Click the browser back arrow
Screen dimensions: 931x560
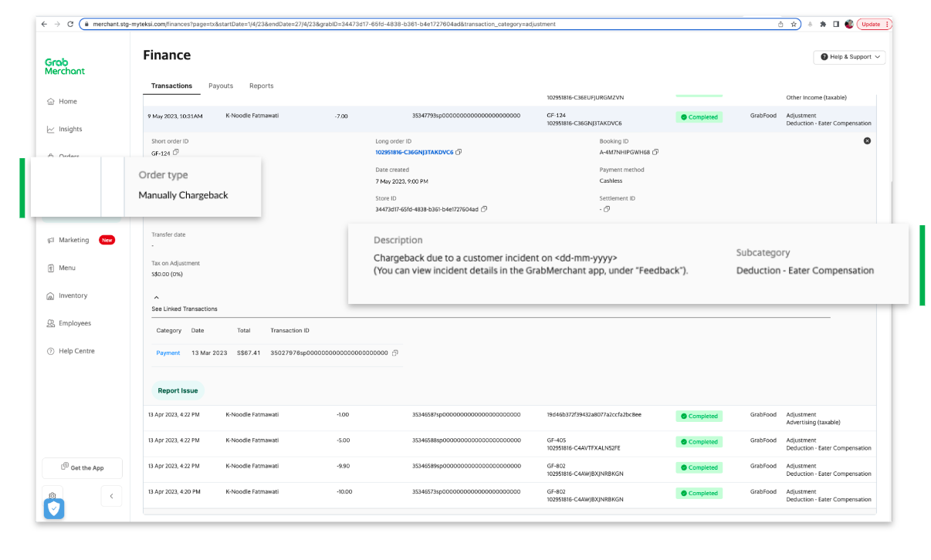(x=42, y=24)
